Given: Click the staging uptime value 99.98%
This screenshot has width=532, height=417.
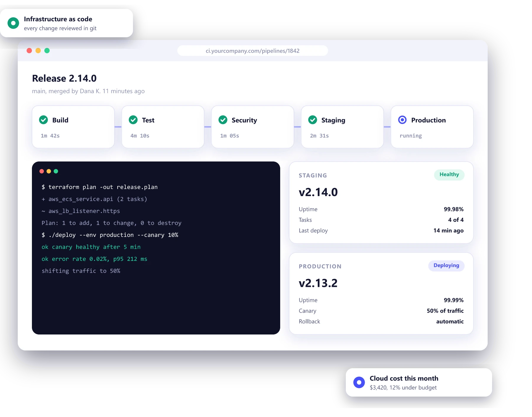Looking at the screenshot, I should (x=454, y=209).
